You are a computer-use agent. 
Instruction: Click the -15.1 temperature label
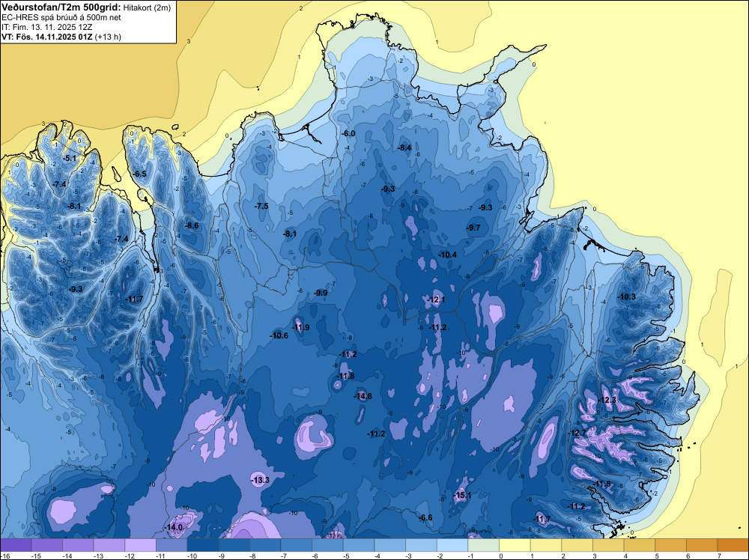click(x=462, y=496)
